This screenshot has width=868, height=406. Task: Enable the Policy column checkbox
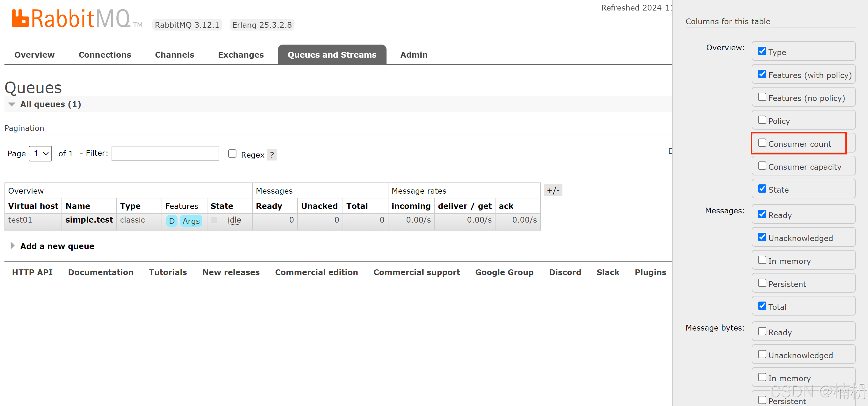coord(762,120)
